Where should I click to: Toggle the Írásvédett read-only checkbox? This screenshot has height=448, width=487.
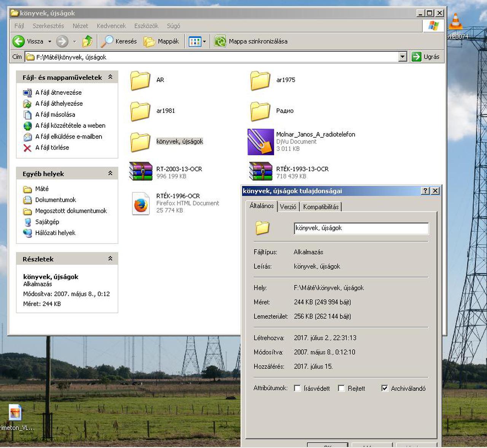(x=298, y=388)
